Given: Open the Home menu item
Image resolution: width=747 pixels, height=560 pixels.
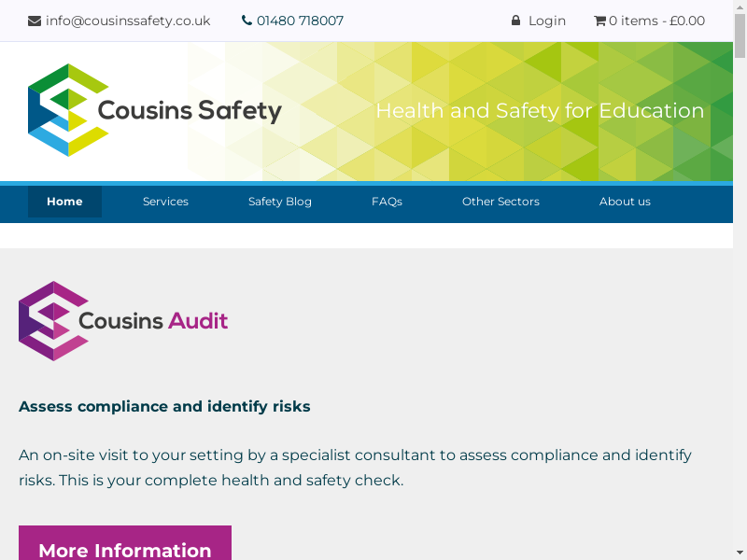Looking at the screenshot, I should (x=64, y=202).
